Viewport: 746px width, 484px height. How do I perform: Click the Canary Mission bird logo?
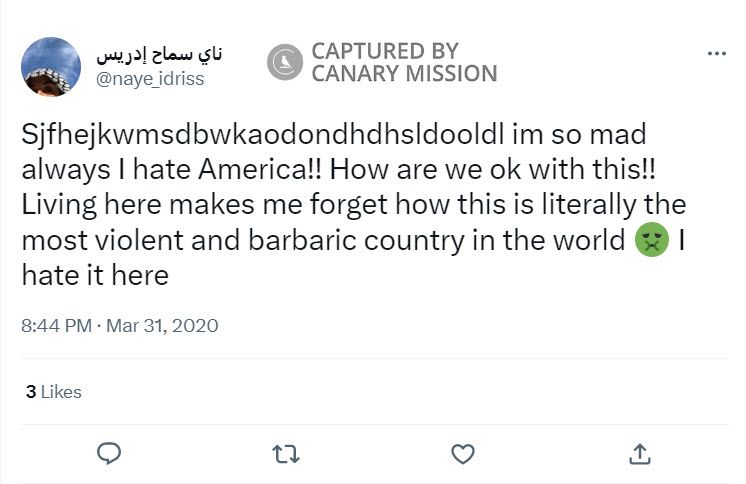285,62
